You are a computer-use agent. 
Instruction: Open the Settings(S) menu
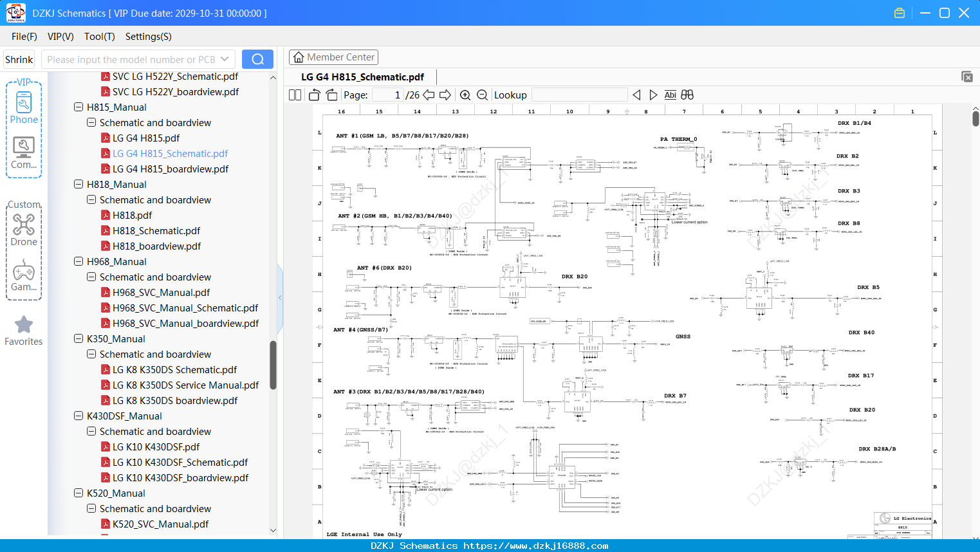pos(149,37)
